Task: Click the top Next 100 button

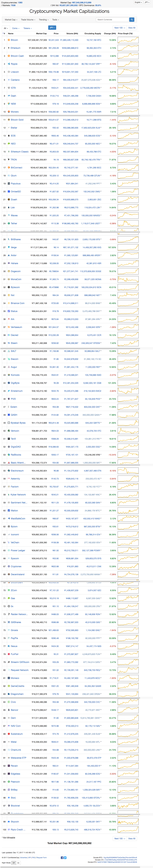Action: tap(120, 28)
